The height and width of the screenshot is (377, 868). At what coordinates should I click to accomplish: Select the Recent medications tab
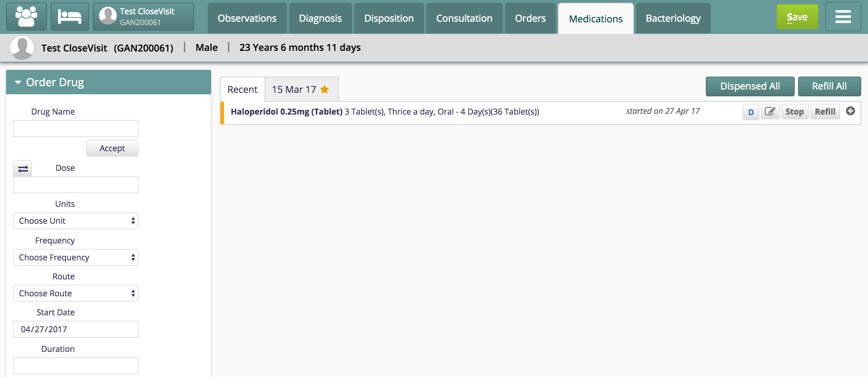242,90
